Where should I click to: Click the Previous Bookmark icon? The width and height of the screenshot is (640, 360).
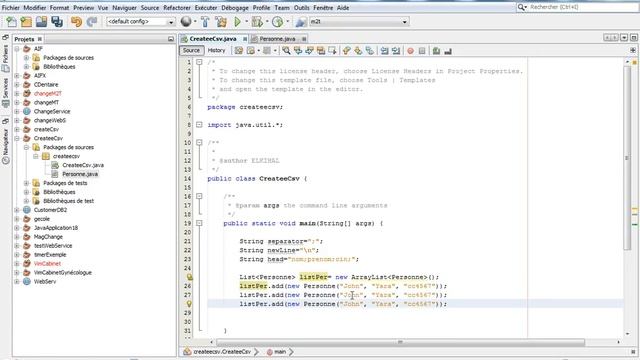[x=347, y=51]
